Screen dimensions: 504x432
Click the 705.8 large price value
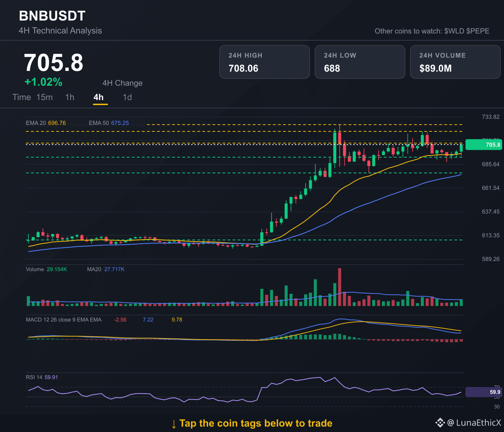click(54, 63)
